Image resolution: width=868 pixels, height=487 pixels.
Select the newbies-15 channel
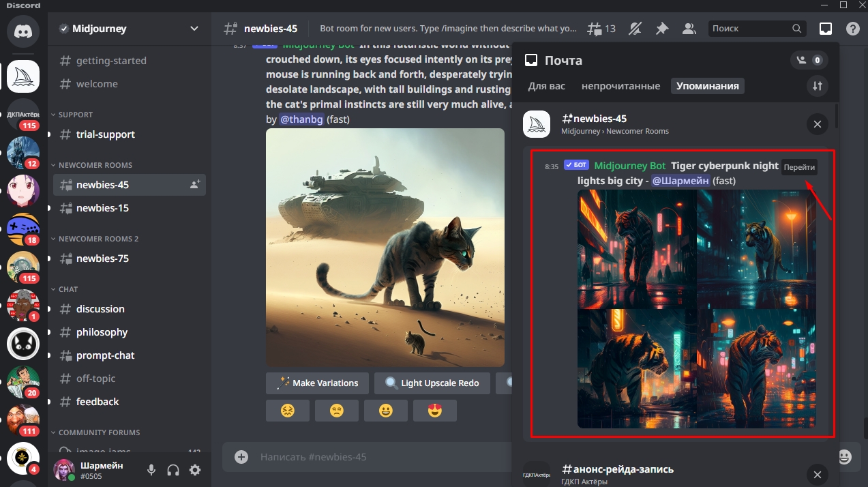[x=130, y=208]
